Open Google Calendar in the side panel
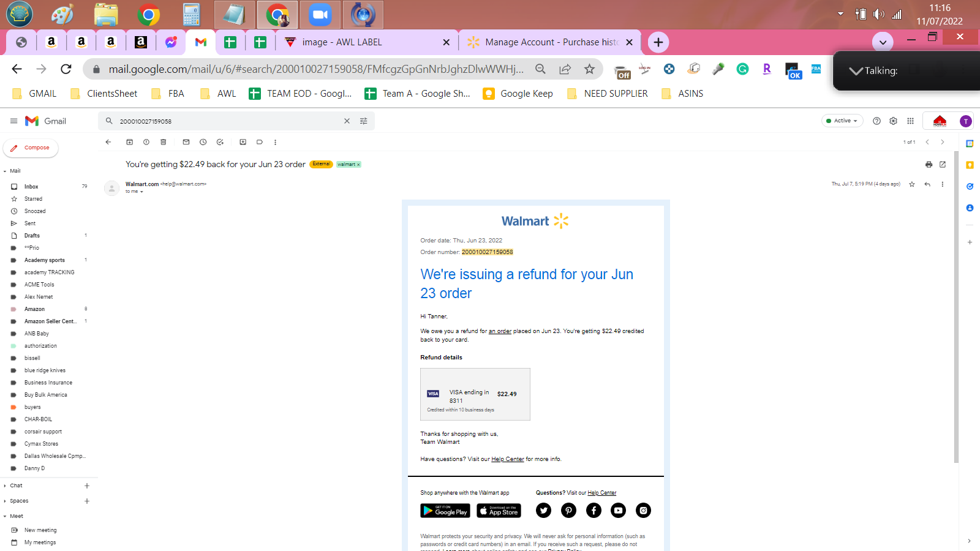 [x=970, y=144]
